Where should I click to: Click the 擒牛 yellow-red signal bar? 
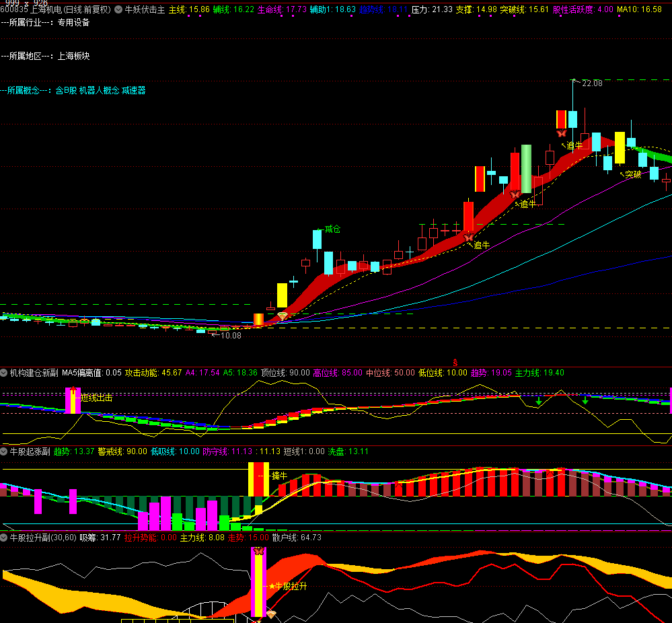coord(258,478)
